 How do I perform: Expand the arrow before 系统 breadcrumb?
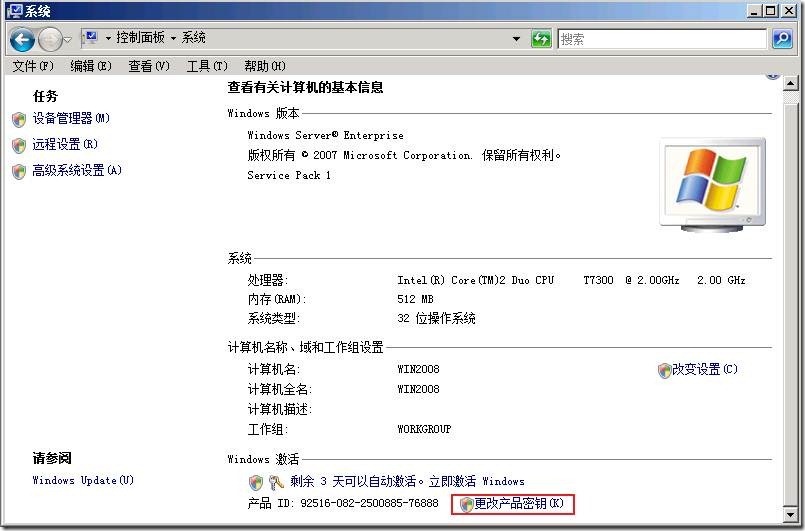tap(174, 38)
